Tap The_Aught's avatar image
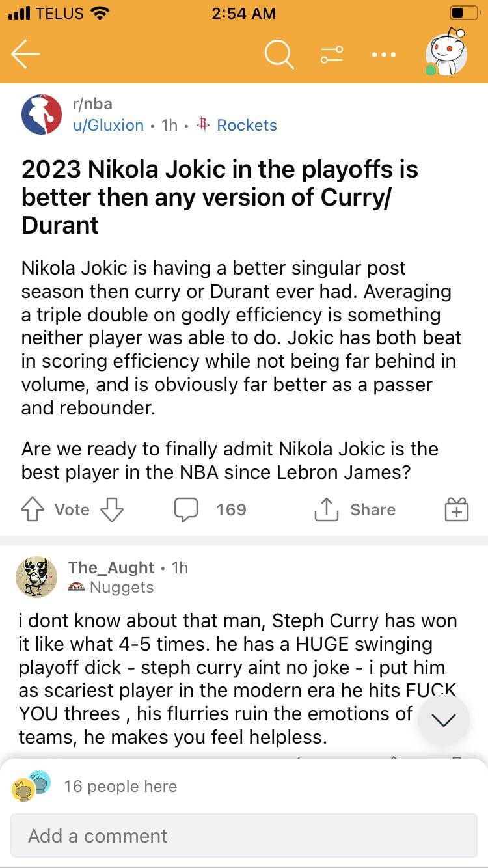Viewport: 488px width, 868px height. click(36, 577)
